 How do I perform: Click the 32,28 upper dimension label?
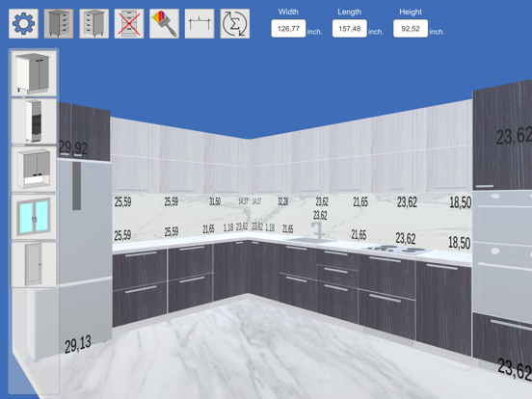[283, 201]
